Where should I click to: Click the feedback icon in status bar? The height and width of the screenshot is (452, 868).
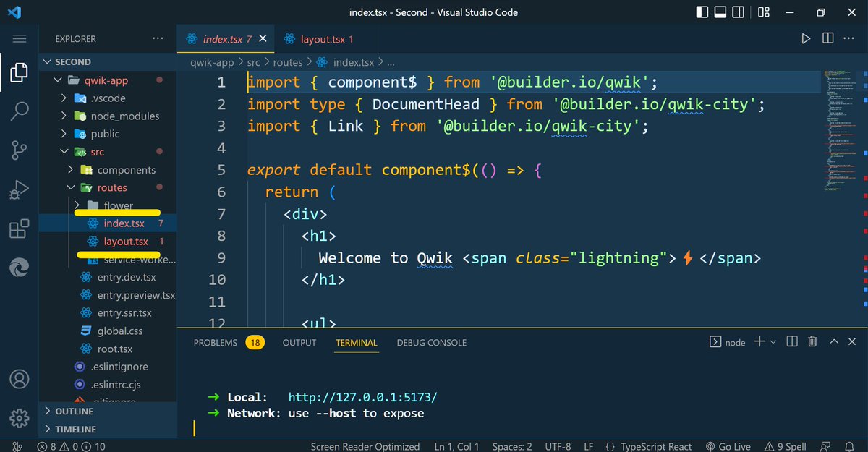tap(825, 446)
